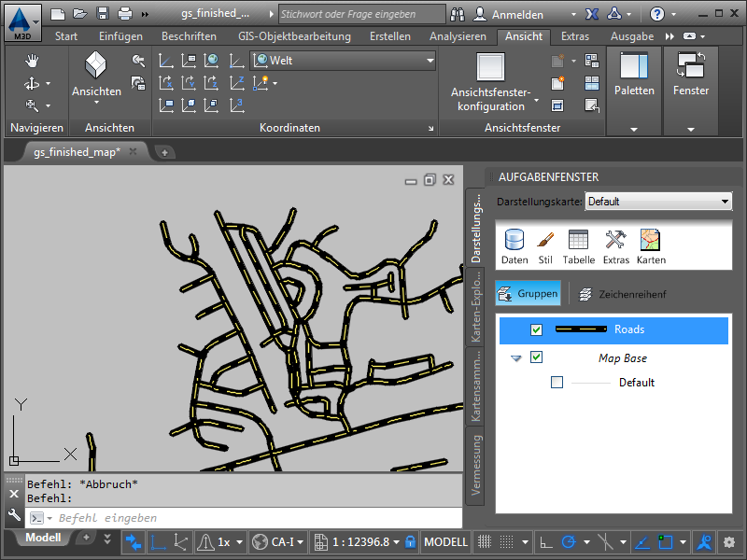
Task: Open the Beschriften ribbon tab
Action: (x=189, y=36)
